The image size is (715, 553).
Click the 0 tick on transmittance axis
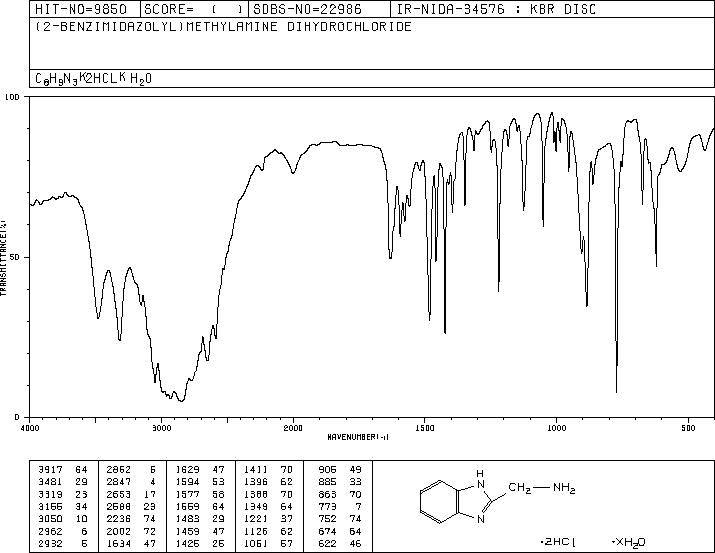click(x=17, y=417)
